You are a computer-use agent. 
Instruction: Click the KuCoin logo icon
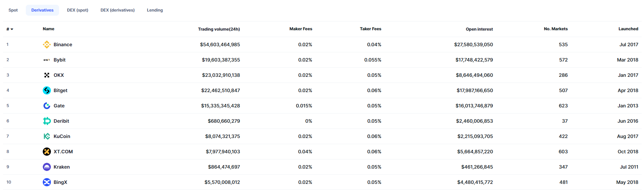(47, 136)
